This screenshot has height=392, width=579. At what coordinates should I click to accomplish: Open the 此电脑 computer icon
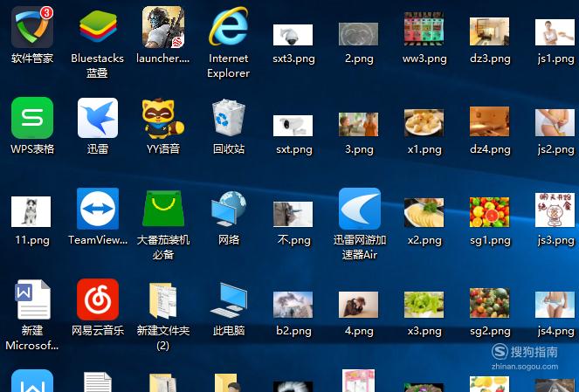(229, 300)
